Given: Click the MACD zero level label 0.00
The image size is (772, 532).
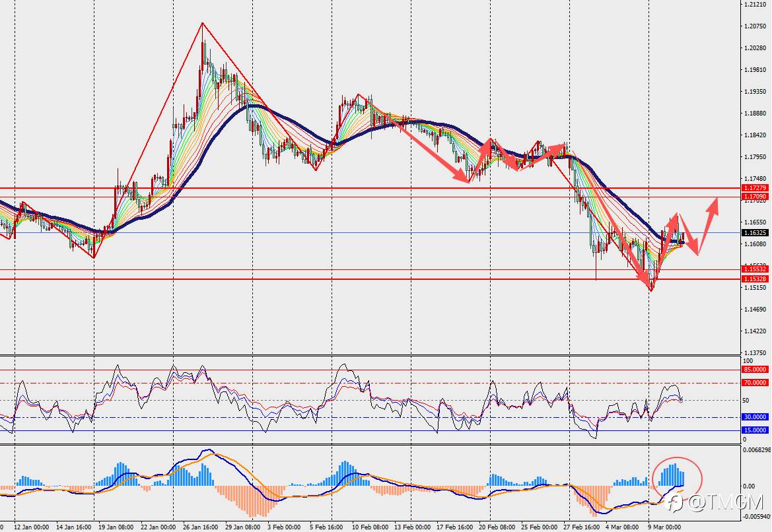Looking at the screenshot, I should point(748,486).
